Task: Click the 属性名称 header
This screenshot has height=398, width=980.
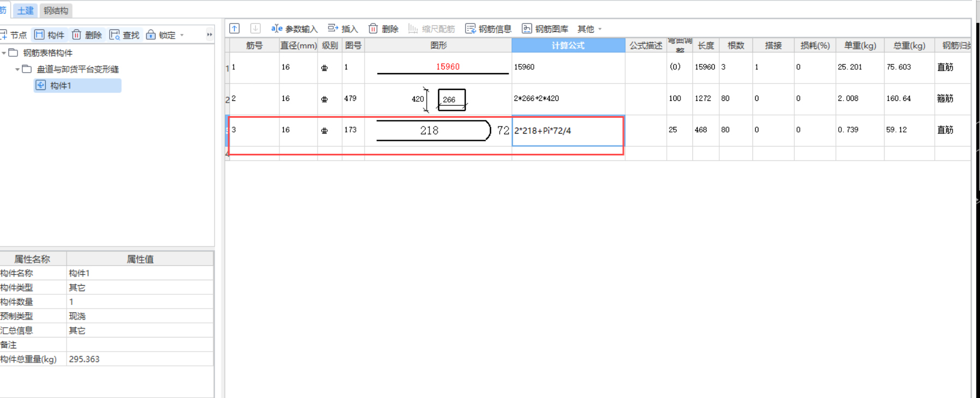Action: (x=33, y=259)
